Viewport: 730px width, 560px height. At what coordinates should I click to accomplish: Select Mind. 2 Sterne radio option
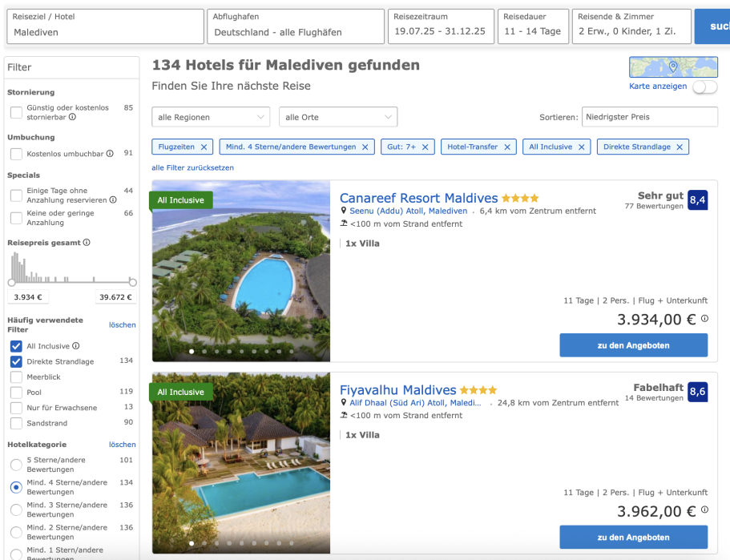tap(16, 532)
